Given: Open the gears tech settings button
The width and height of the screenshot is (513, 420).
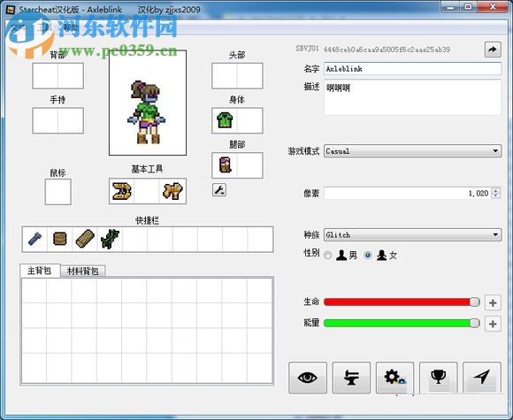Looking at the screenshot, I should pyautogui.click(x=394, y=378).
